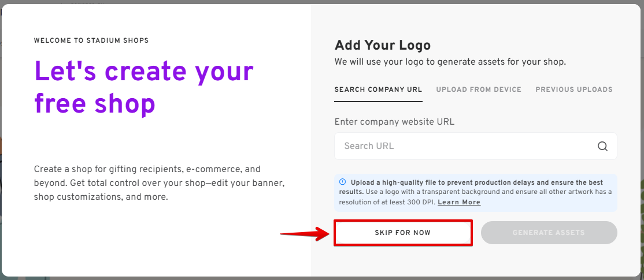644x280 pixels.
Task: Click the Welcome to Stadium Shops label
Action: point(91,40)
